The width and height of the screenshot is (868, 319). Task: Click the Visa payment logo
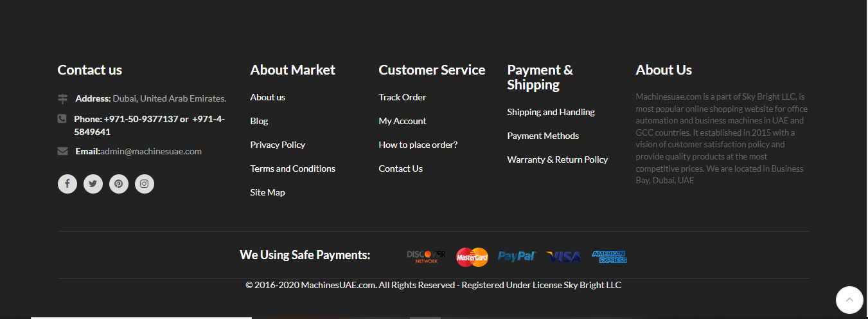[563, 257]
